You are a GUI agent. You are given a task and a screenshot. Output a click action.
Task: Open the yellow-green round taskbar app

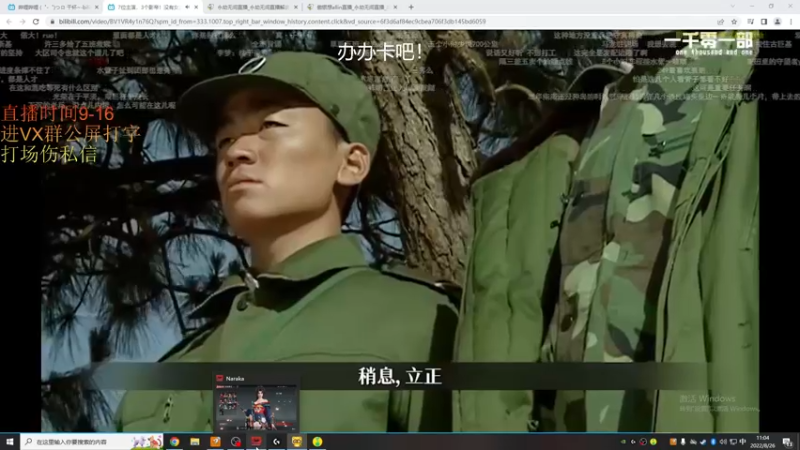[317, 441]
